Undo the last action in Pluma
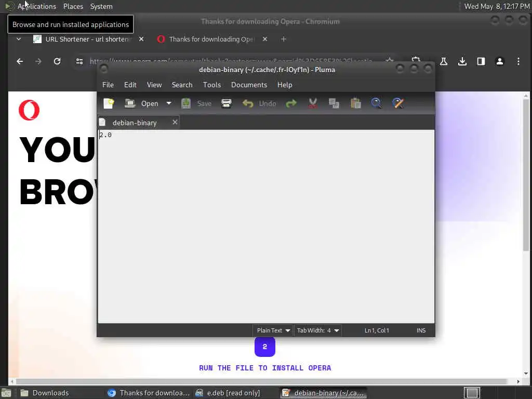Screen dimensions: 532x399 tap(260, 103)
